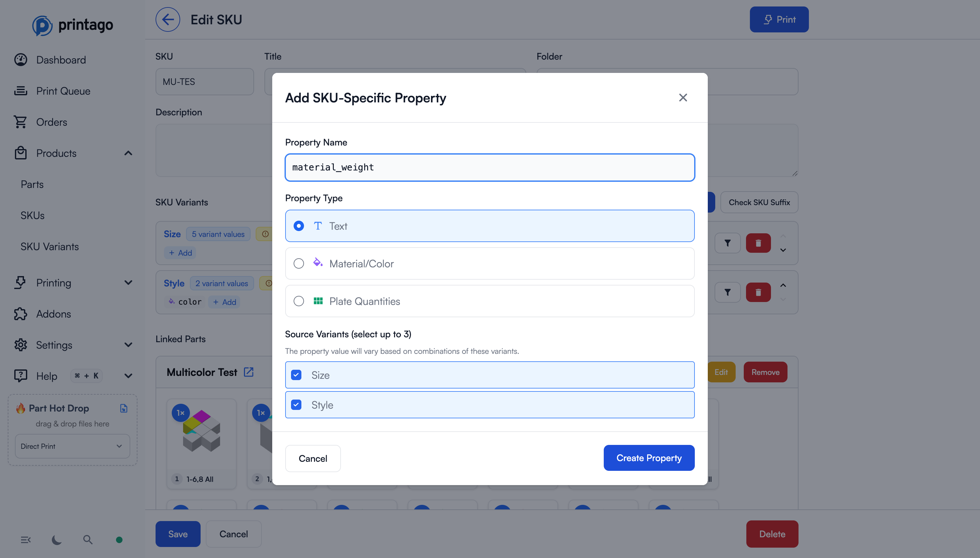Collapse the Products sidebar section
The width and height of the screenshot is (980, 558).
point(128,153)
